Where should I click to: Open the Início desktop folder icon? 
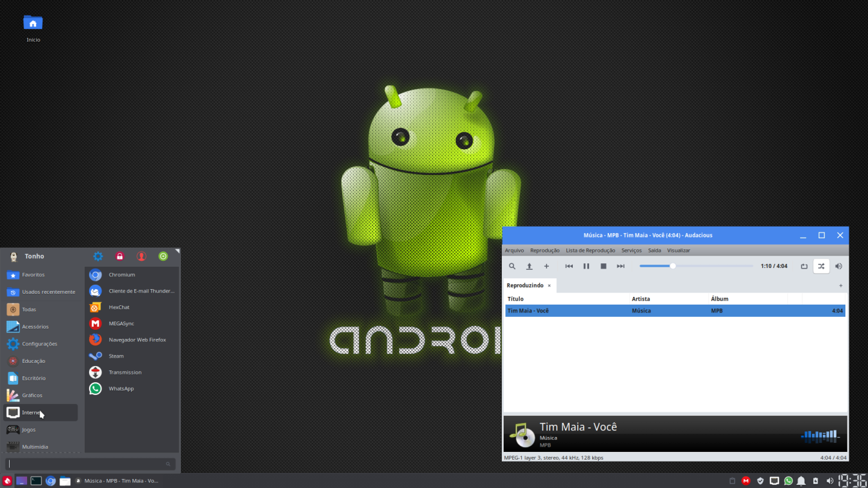point(33,29)
